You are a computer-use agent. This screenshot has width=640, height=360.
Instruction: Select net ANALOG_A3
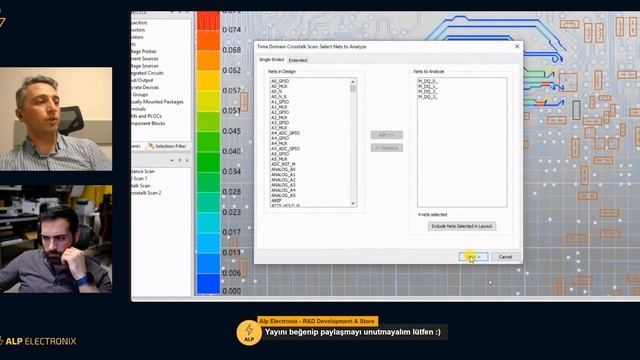(283, 185)
